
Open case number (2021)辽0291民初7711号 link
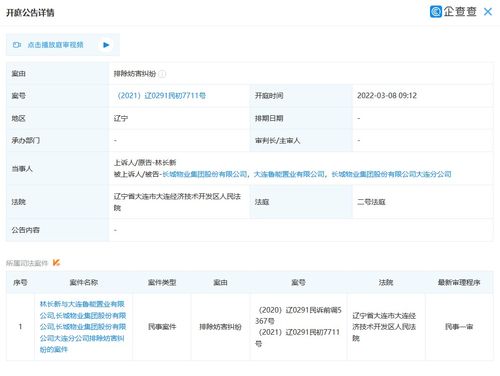coord(161,96)
